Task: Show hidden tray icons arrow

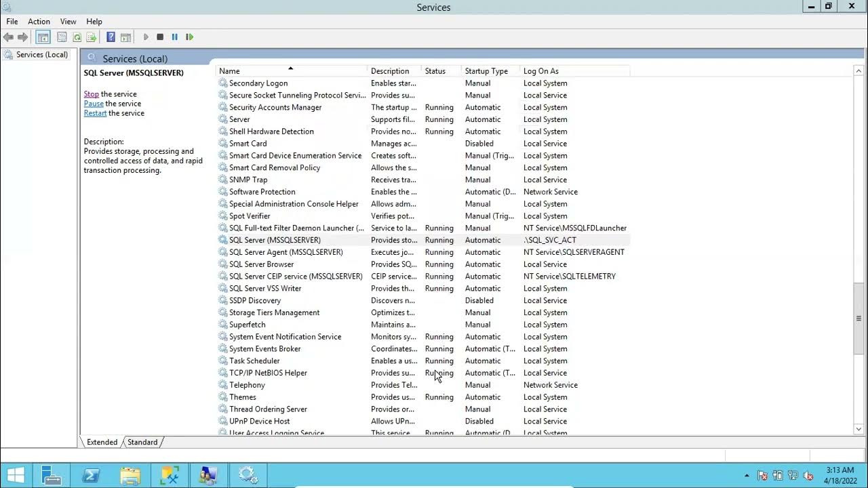Action: [x=747, y=476]
